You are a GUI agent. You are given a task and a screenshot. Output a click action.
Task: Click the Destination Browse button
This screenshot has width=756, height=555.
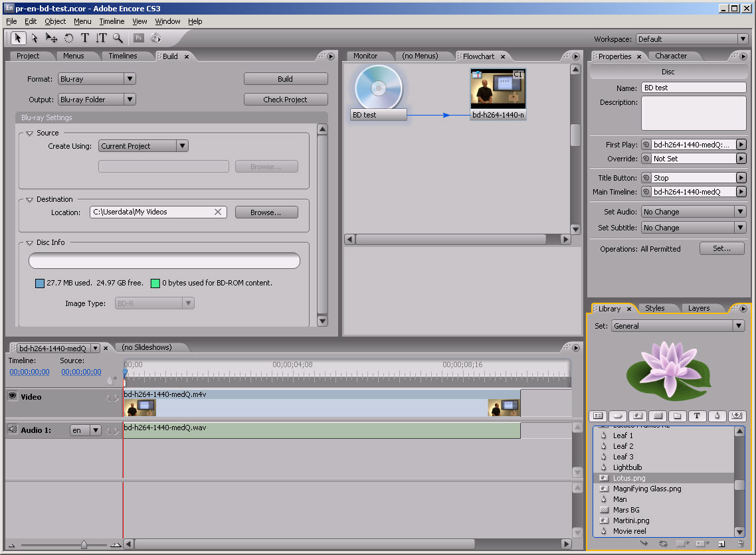click(266, 212)
